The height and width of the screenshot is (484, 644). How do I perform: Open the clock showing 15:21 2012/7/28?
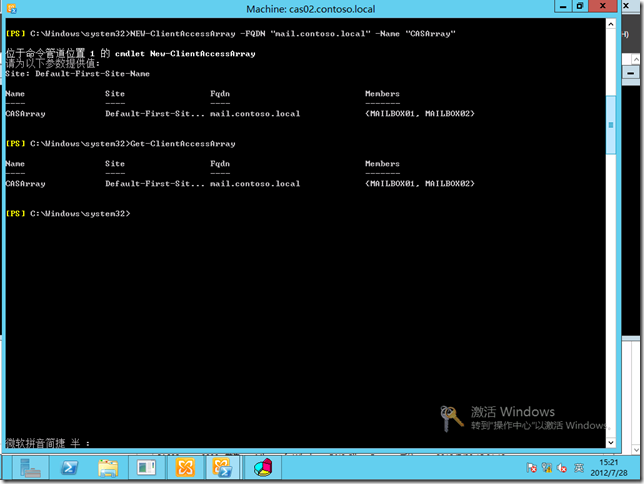(609, 468)
